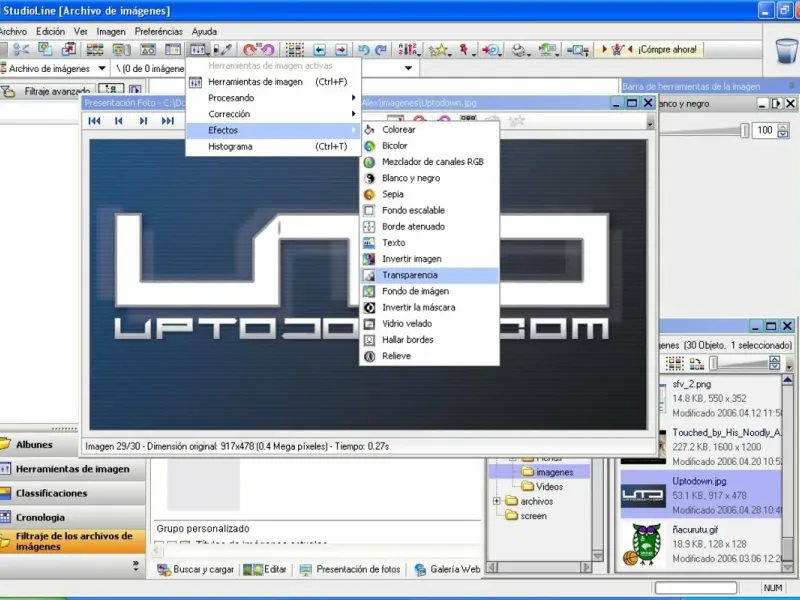Viewport: 800px width, 600px height.
Task: Expand sidebar options chevron below Filtraje
Action: coord(136,565)
